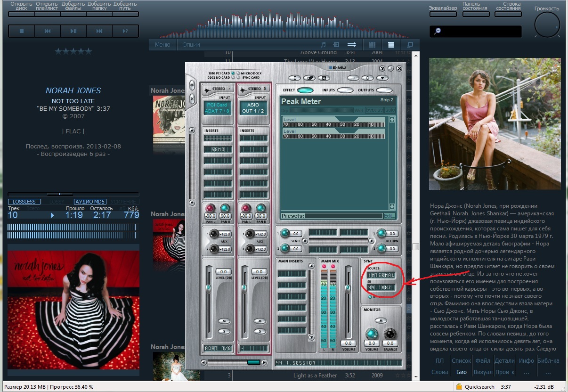Click the 44.1kHz sample rate display

pos(381,287)
